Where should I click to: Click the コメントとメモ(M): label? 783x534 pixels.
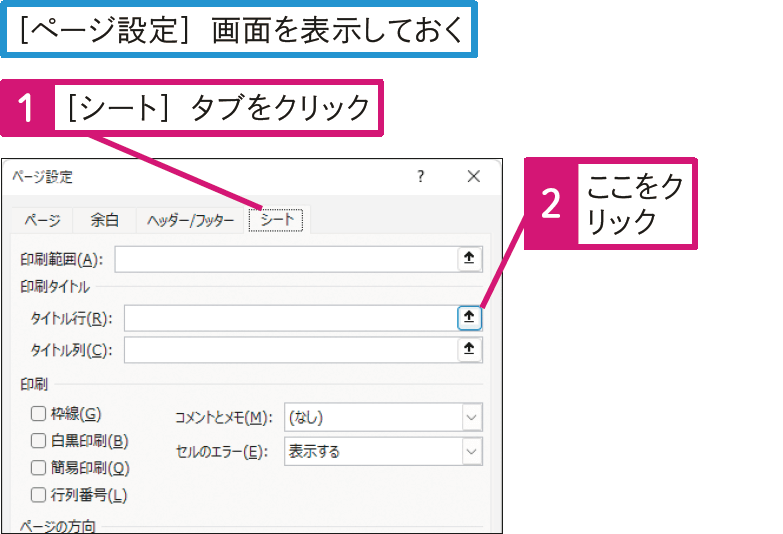coord(224,418)
